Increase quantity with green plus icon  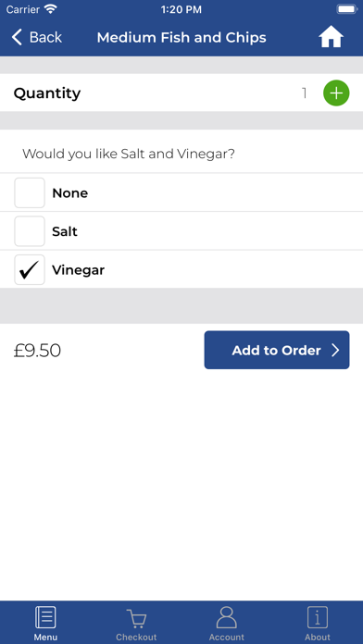click(336, 93)
